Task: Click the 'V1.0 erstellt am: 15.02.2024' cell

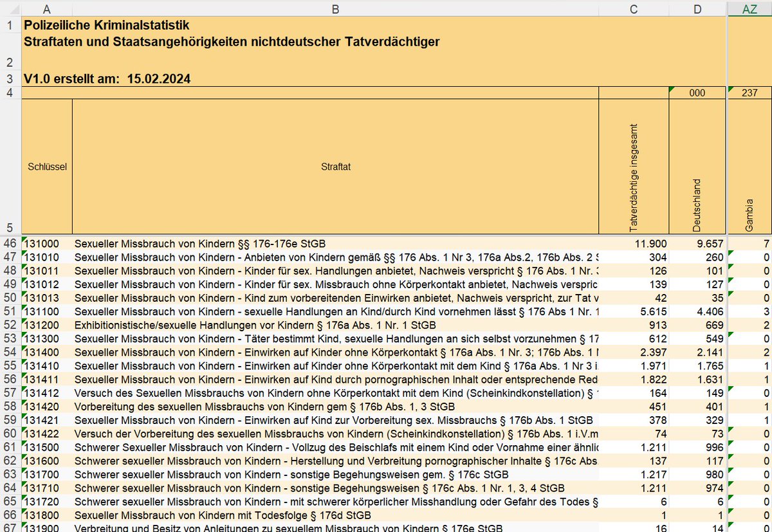Action: 107,79
